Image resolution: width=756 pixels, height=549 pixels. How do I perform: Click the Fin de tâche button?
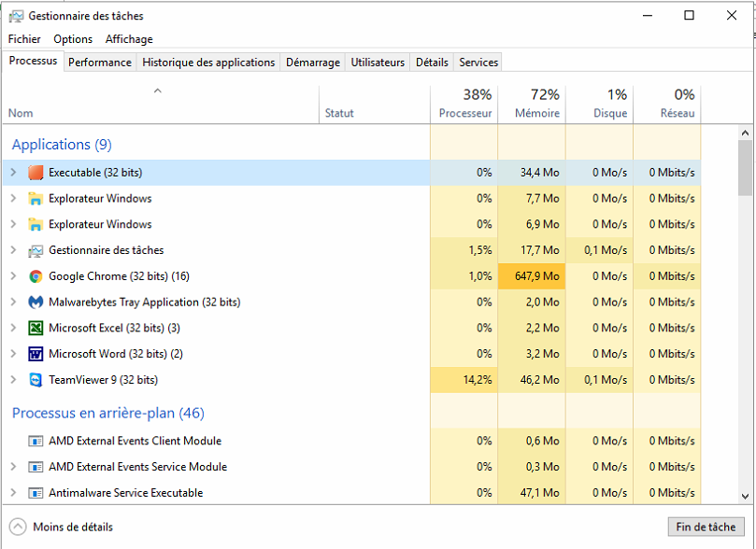[x=706, y=527]
